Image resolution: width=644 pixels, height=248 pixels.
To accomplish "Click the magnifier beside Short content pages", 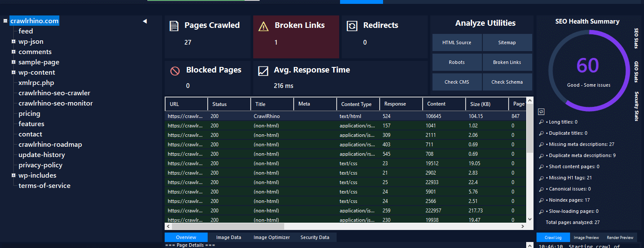I will coord(541,167).
